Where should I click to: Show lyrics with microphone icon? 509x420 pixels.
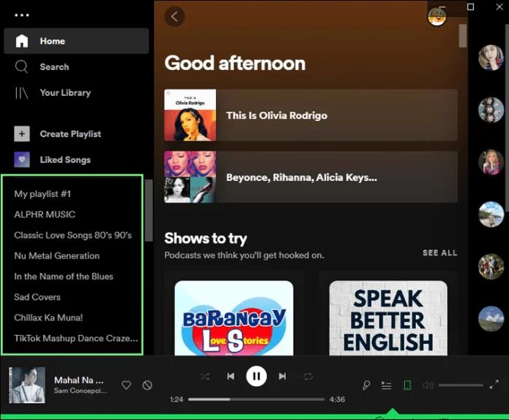[366, 385]
